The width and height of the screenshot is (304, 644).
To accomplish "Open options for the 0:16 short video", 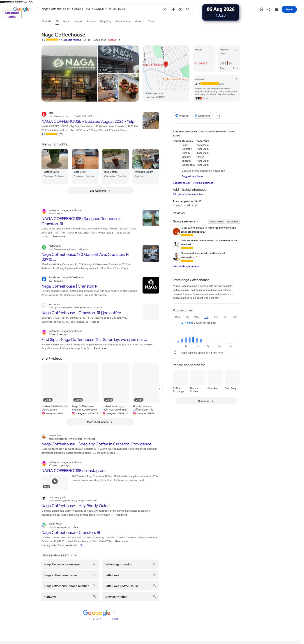I will tap(97, 413).
